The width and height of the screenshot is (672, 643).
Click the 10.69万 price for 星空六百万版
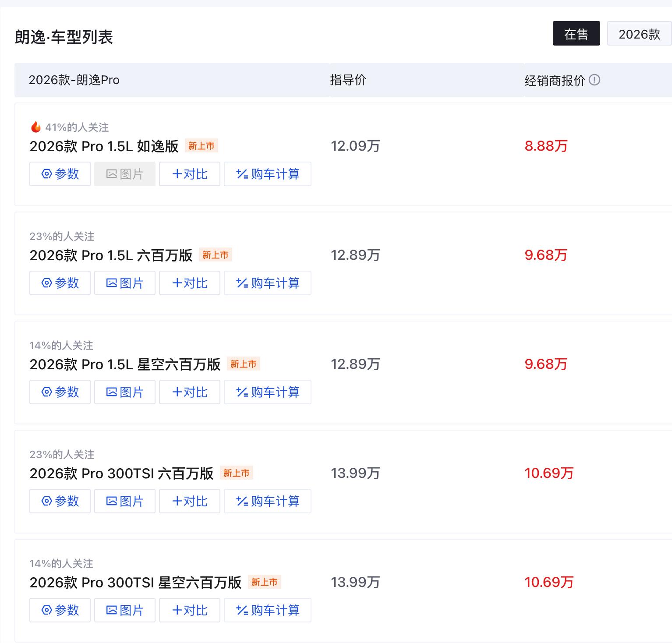click(x=549, y=582)
